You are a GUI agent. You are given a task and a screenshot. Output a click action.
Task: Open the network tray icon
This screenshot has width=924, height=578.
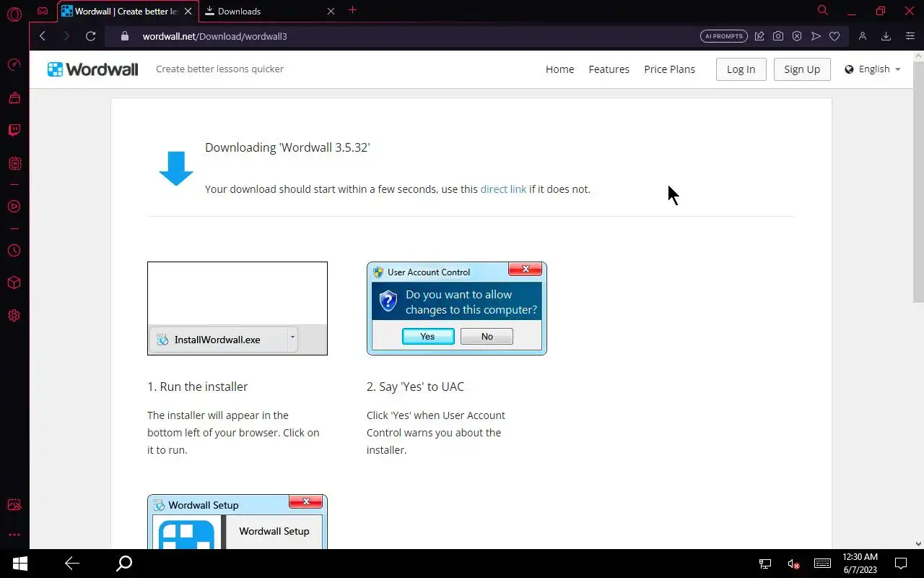pos(765,564)
